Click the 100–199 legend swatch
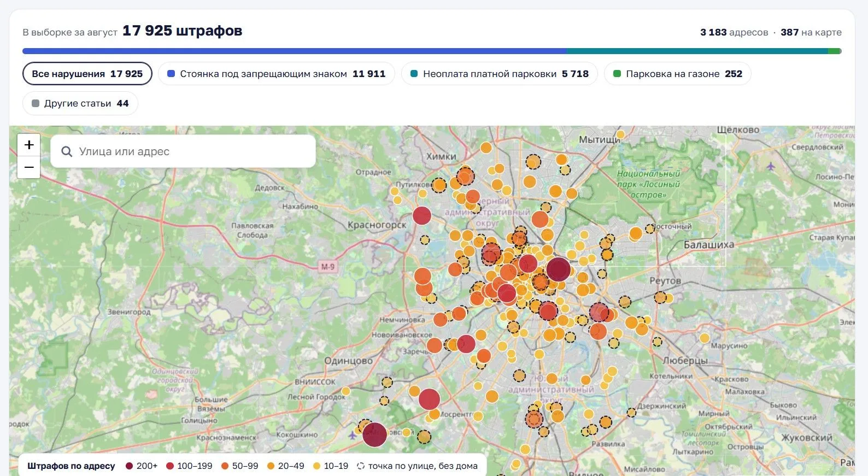The width and height of the screenshot is (868, 476). click(x=170, y=466)
